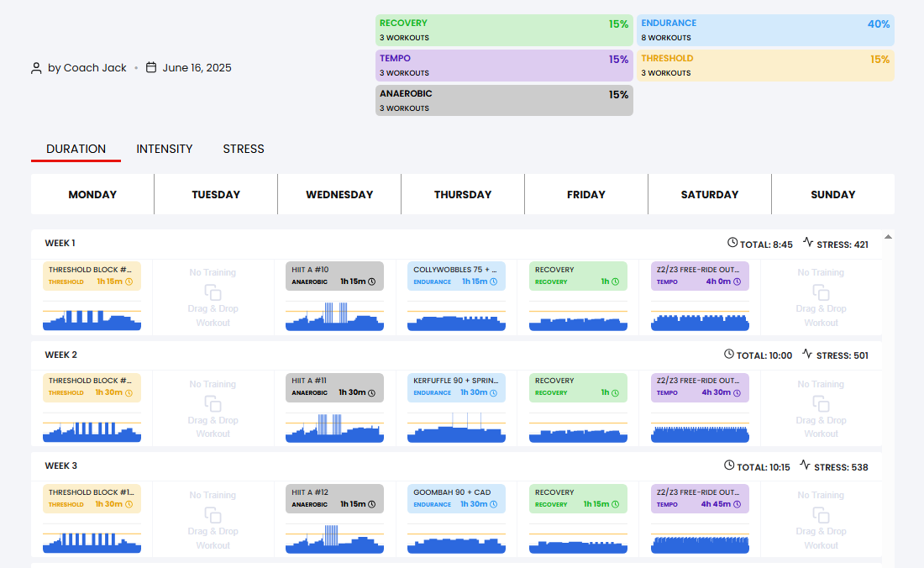924x568 pixels.
Task: Click the Week 2 stress pulse icon
Action: [807, 354]
